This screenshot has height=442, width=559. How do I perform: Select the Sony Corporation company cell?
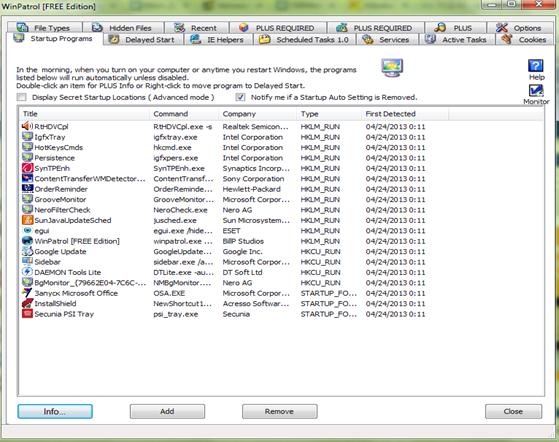coord(253,179)
